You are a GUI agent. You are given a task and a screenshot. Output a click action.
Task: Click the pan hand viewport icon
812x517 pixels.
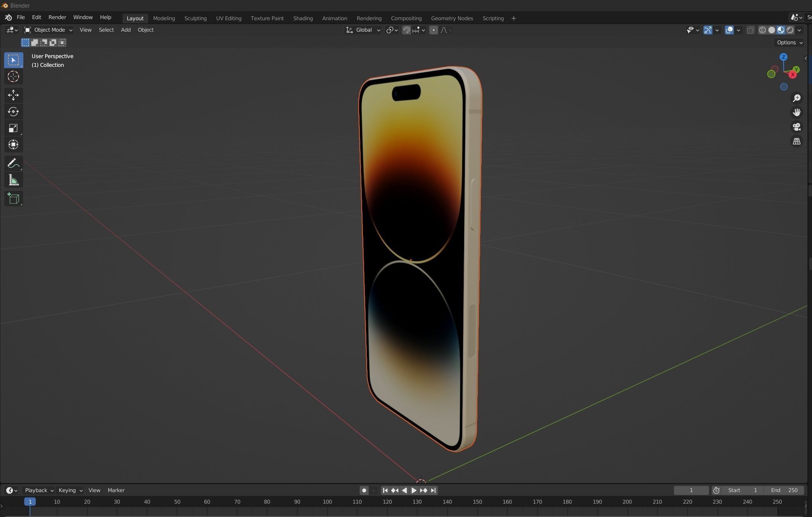797,112
